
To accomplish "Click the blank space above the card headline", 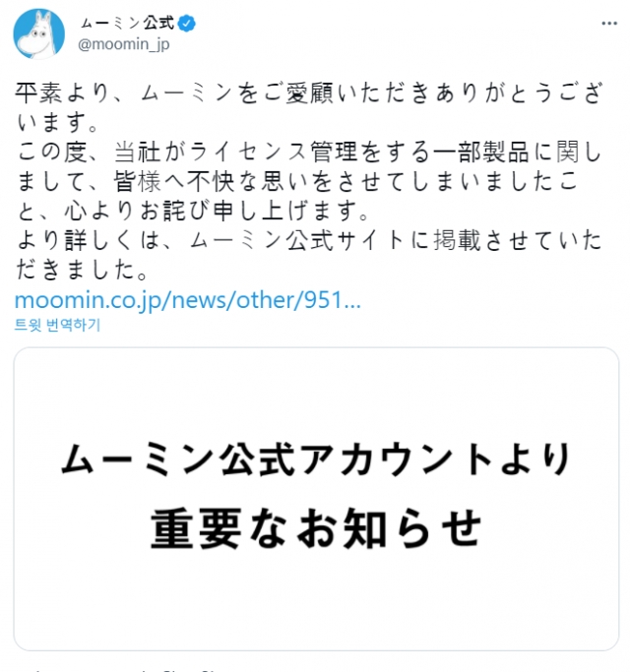I will pos(316,393).
